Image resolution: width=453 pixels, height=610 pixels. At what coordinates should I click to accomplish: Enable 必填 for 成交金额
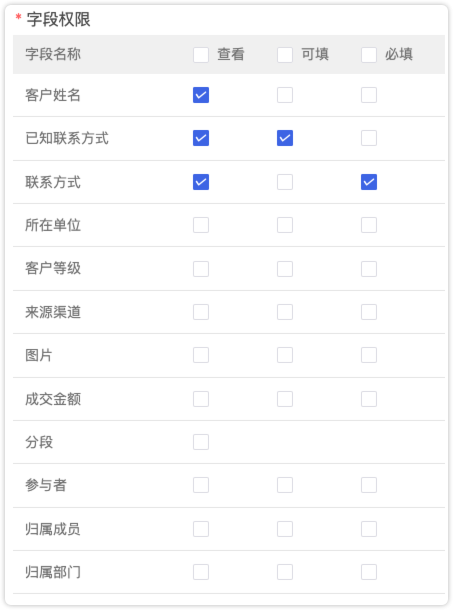[x=369, y=399]
